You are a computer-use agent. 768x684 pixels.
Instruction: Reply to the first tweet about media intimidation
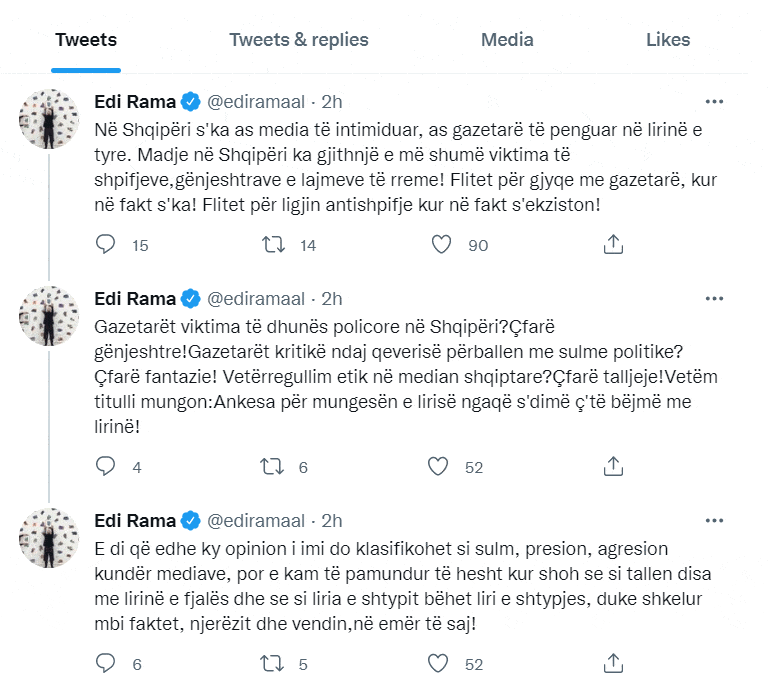(x=106, y=244)
